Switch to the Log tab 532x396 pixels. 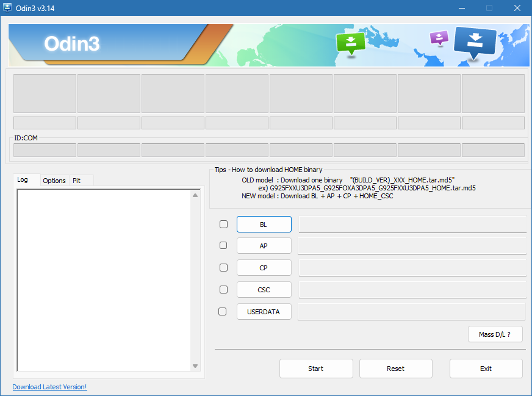click(26, 179)
